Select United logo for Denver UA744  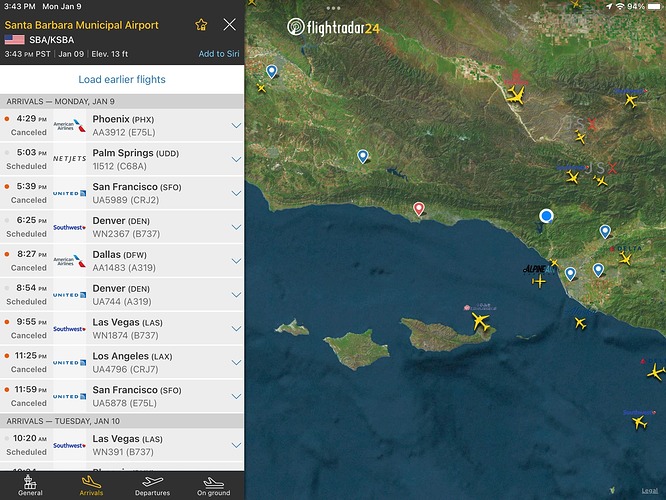click(70, 295)
